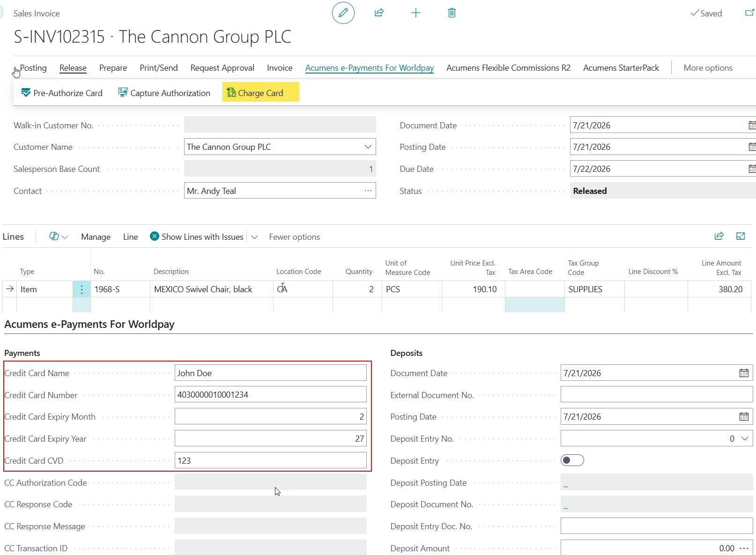Expand Customer Name dropdown

(x=368, y=147)
